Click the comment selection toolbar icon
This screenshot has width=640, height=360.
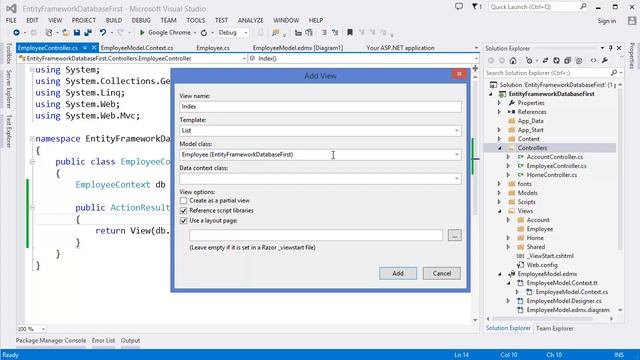coord(323,32)
